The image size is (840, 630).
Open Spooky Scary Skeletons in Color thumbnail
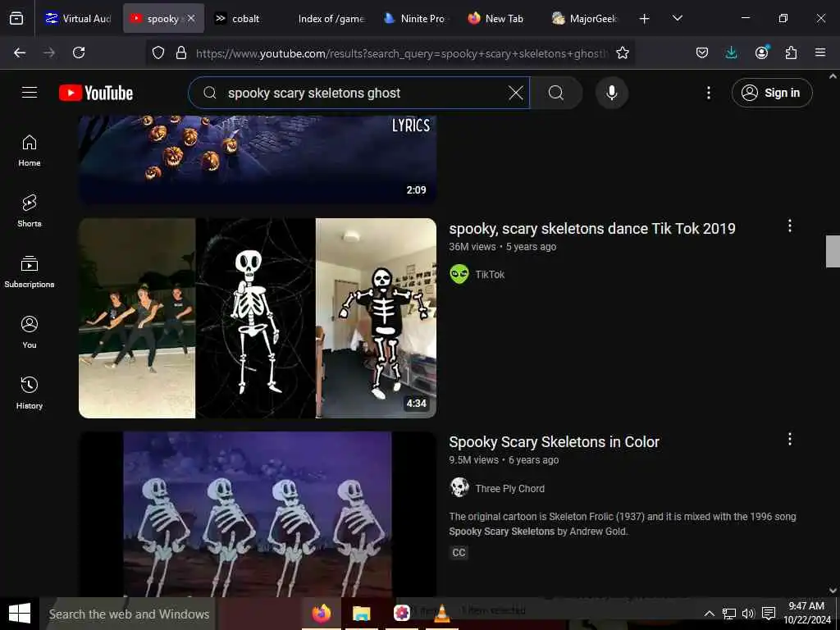click(x=258, y=514)
